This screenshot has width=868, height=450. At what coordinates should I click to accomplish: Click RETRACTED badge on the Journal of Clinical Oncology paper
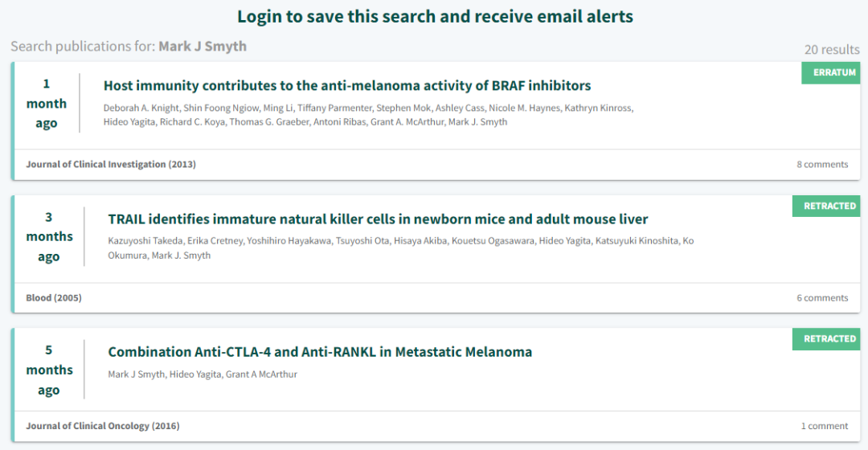[x=826, y=339]
